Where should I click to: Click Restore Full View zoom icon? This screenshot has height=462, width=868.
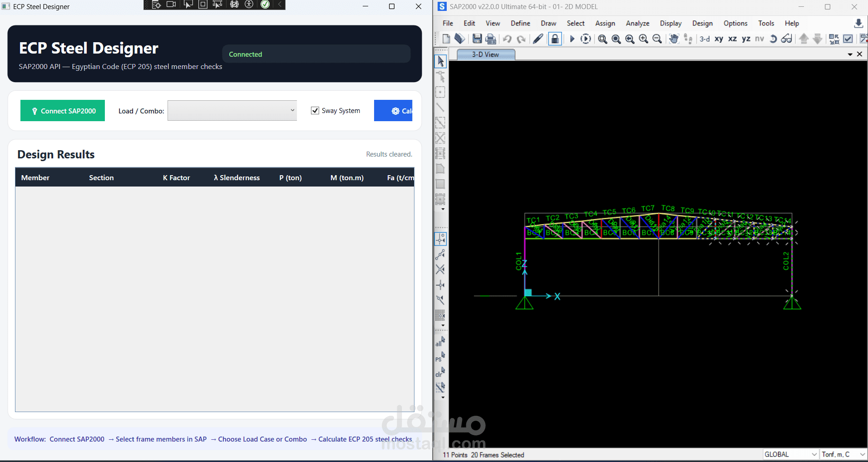tap(616, 39)
